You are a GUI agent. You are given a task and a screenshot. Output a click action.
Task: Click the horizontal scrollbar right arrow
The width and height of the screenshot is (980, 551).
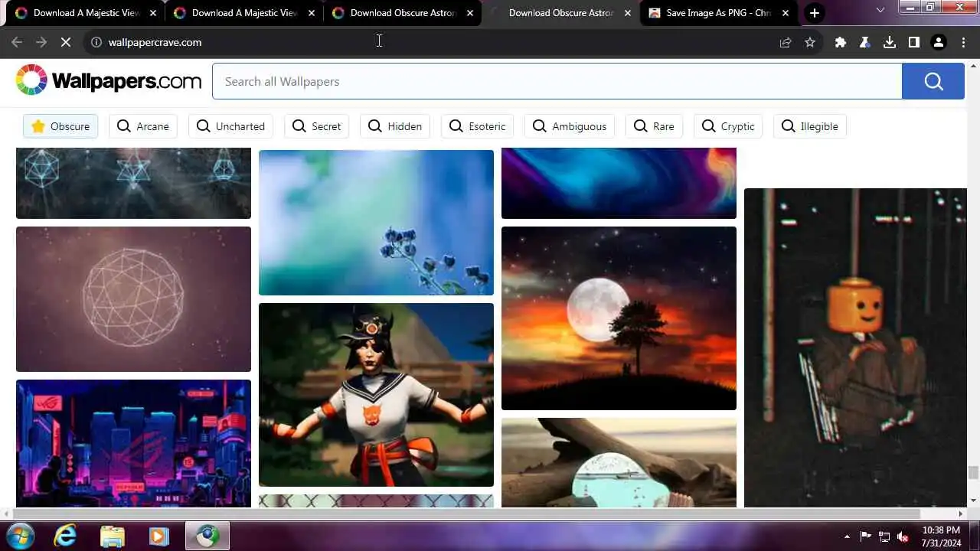tap(961, 514)
